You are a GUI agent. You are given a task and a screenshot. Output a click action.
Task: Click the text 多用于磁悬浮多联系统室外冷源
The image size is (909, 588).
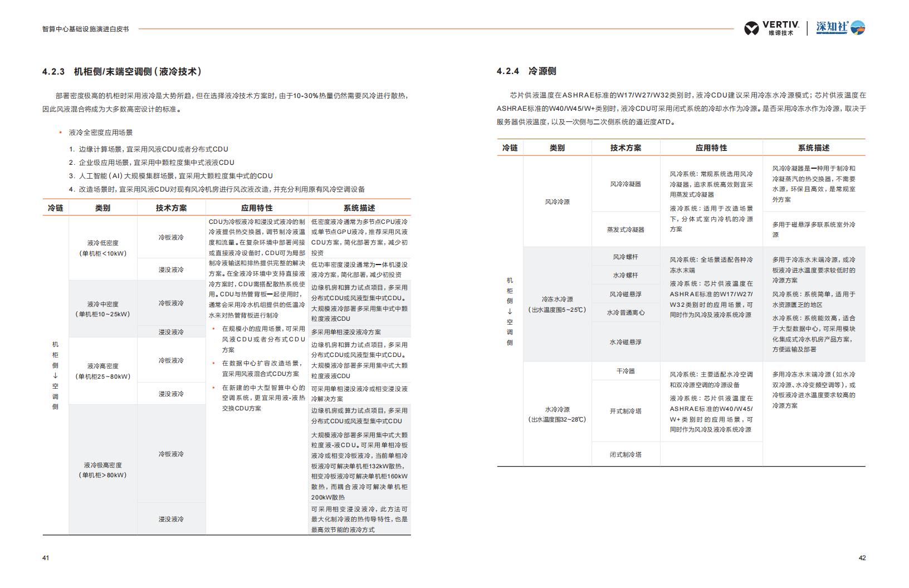click(x=814, y=229)
